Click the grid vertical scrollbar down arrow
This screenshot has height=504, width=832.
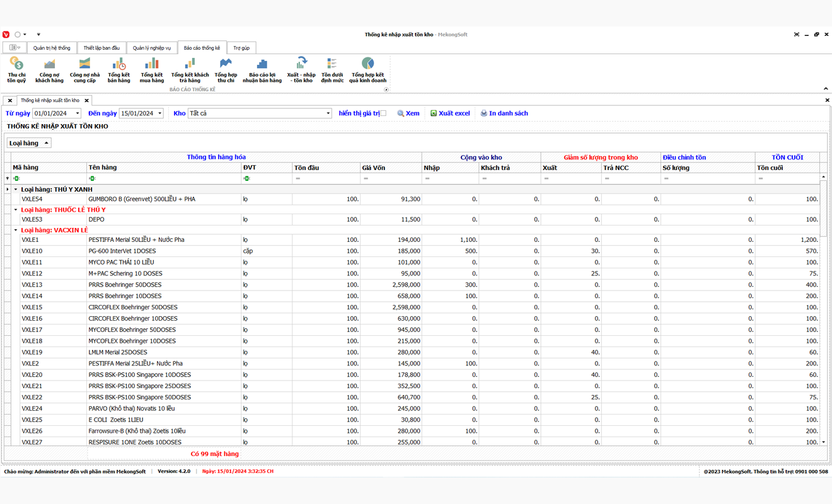[824, 442]
